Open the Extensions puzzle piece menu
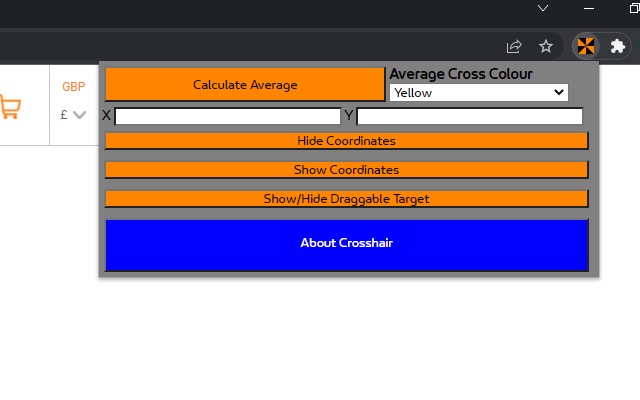This screenshot has width=640, height=400. click(618, 46)
